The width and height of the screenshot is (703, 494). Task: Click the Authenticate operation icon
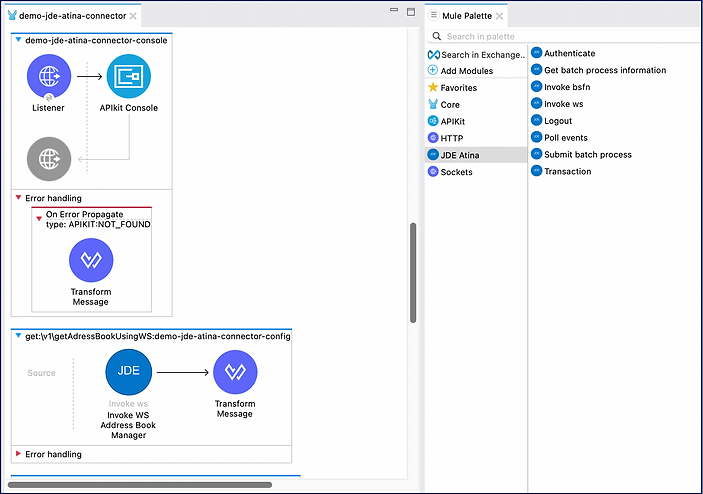[x=537, y=53]
